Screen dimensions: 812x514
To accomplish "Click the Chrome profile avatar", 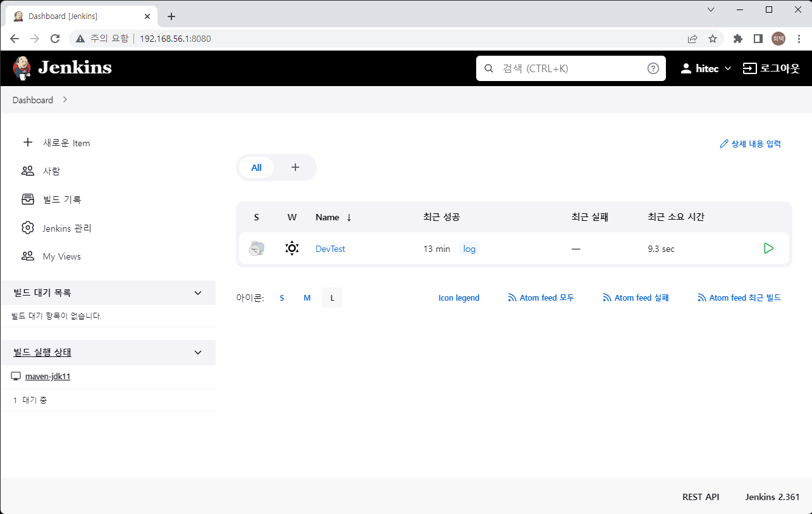I will coord(778,39).
